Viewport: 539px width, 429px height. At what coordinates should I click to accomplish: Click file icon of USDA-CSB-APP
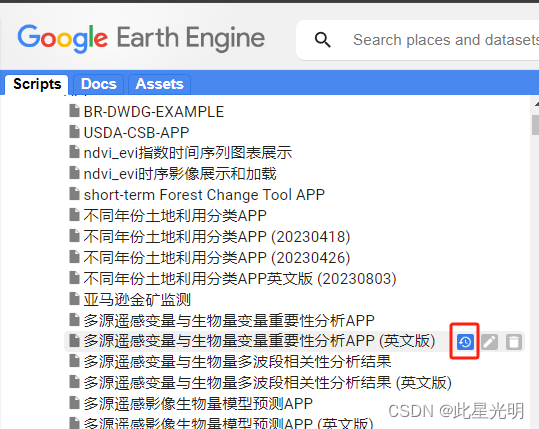tap(74, 132)
